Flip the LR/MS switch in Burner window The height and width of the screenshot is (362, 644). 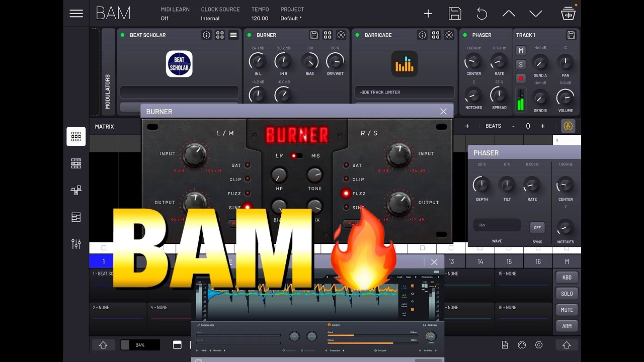[x=296, y=156]
